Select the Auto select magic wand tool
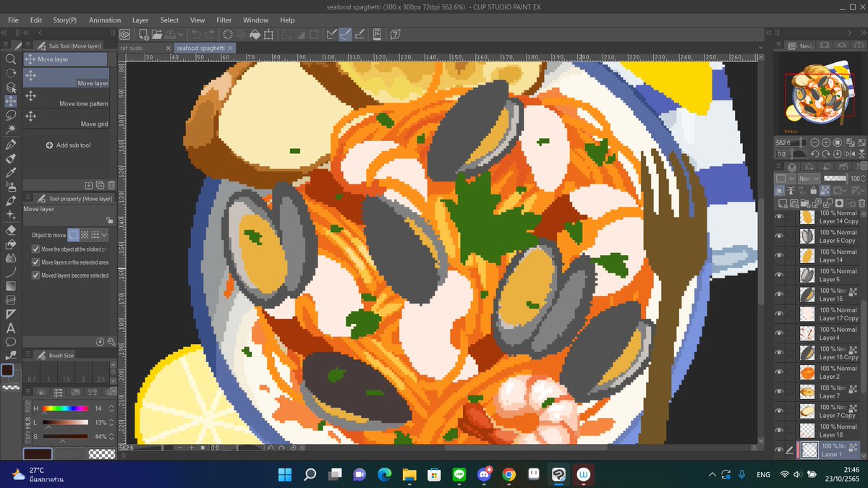 pos(11,129)
